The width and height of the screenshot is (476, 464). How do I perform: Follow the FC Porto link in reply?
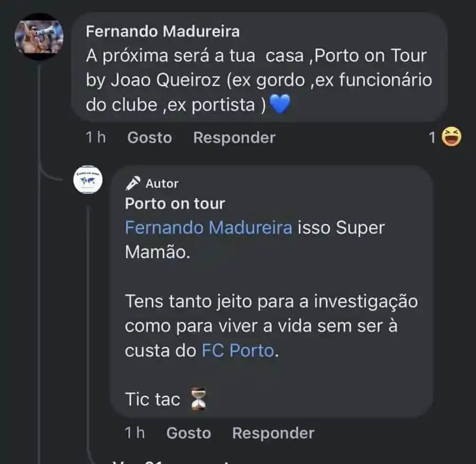[x=239, y=350]
